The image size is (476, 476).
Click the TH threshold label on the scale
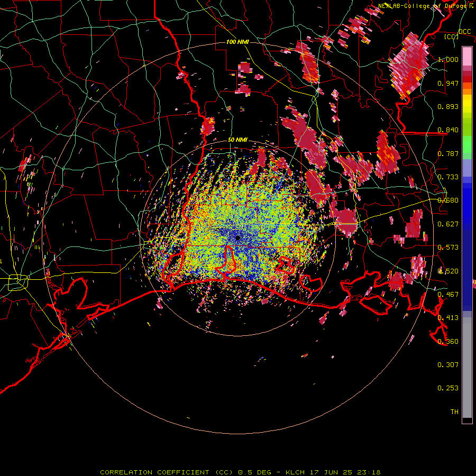click(454, 412)
